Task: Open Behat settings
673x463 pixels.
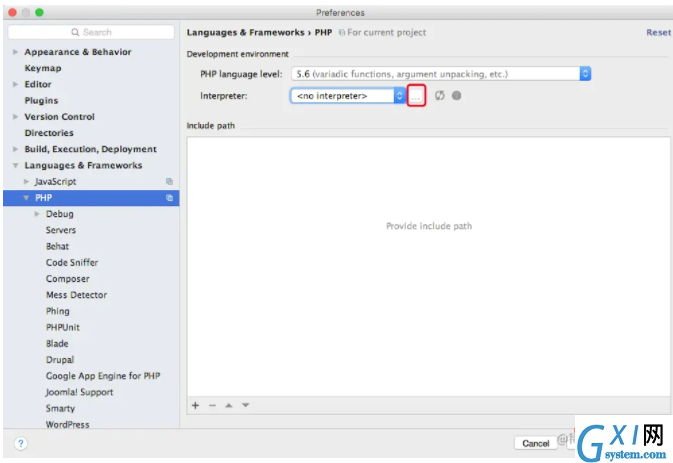Action: [58, 246]
